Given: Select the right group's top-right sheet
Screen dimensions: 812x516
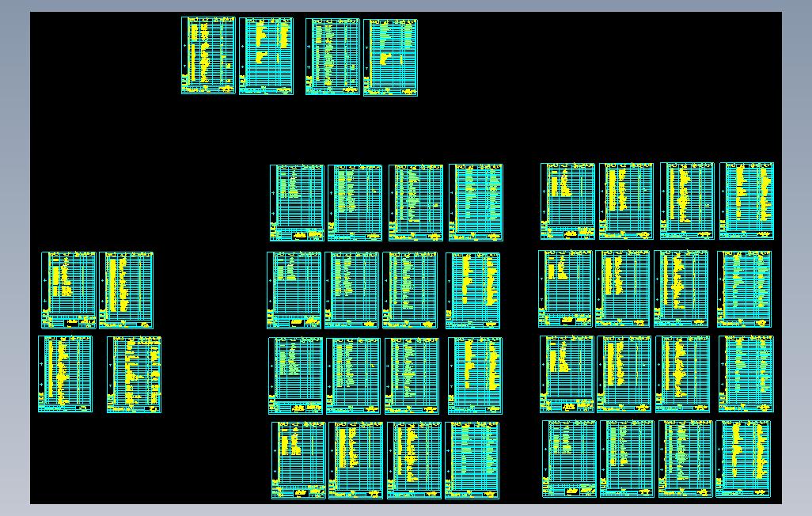Looking at the screenshot, I should click(x=747, y=201).
